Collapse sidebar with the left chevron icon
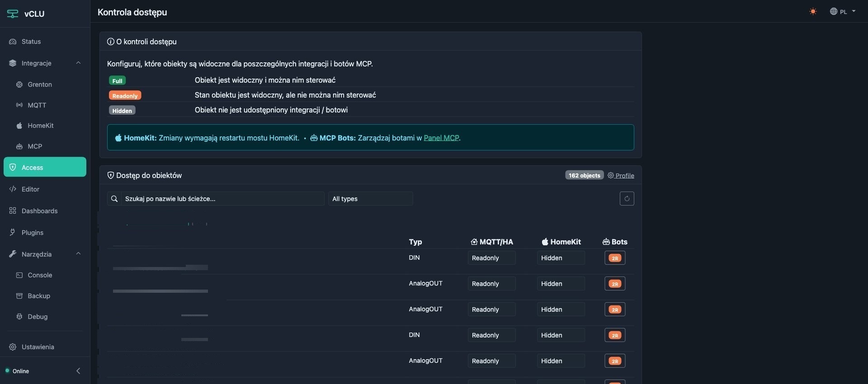The height and width of the screenshot is (384, 868). point(78,371)
